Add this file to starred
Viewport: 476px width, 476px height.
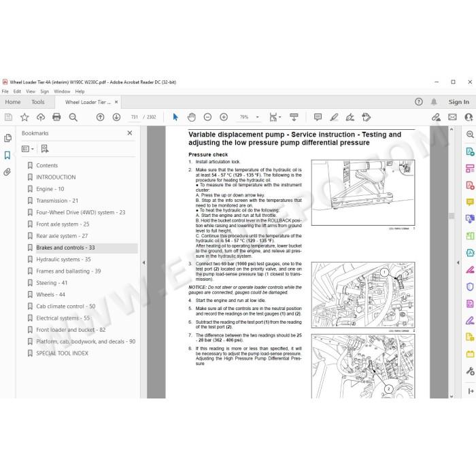(x=24, y=117)
